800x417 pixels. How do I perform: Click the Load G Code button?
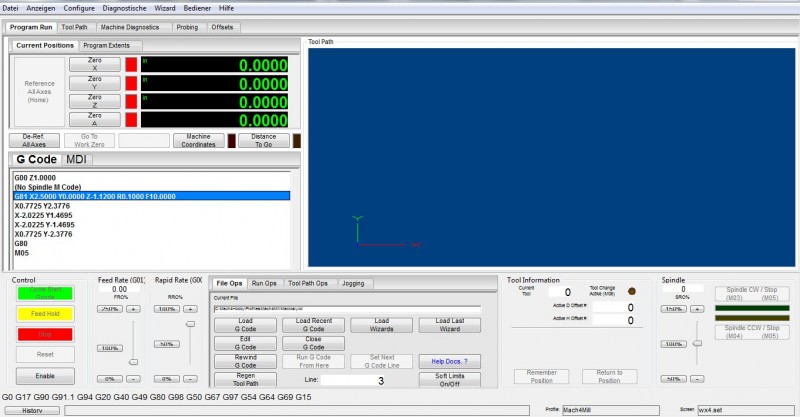pyautogui.click(x=245, y=324)
